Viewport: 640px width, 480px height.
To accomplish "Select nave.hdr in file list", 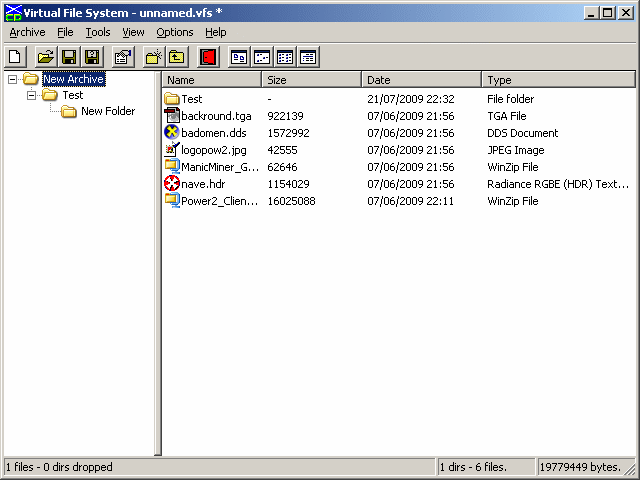I will [203, 184].
